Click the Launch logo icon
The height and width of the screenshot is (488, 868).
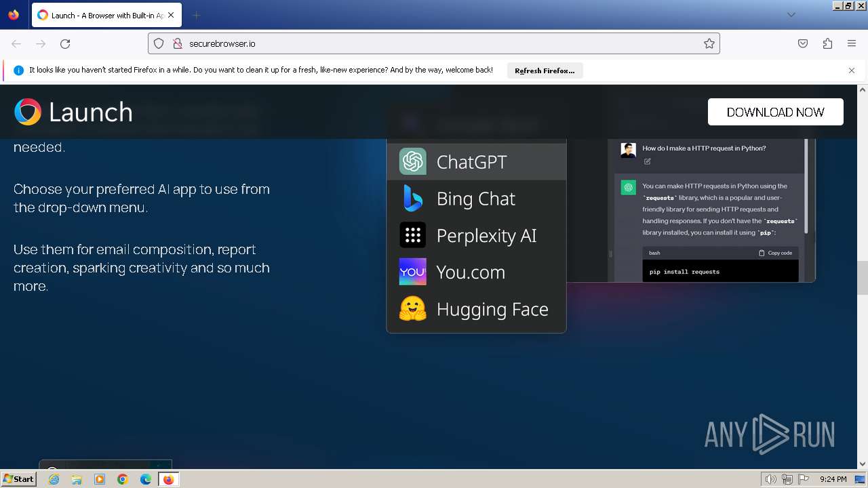[28, 112]
